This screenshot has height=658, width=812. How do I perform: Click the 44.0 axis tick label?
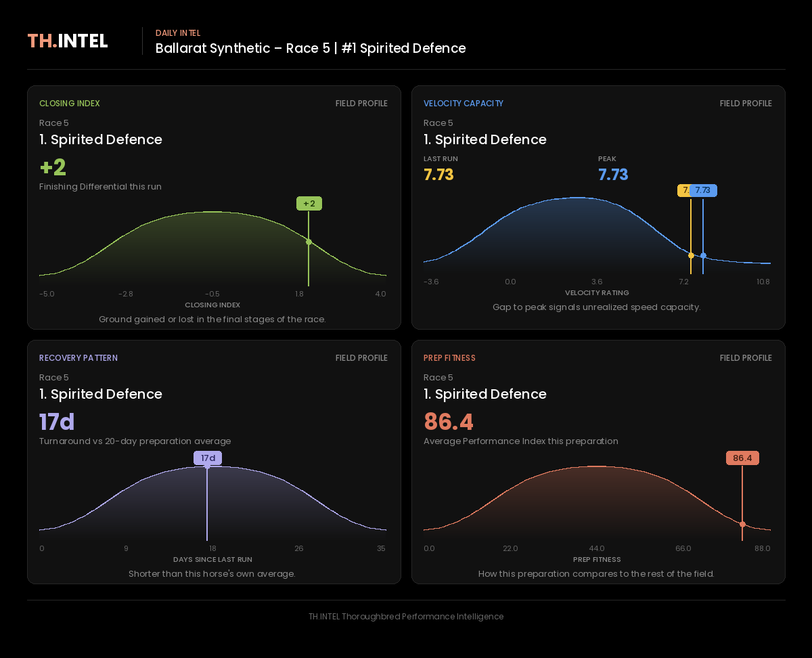tap(597, 548)
